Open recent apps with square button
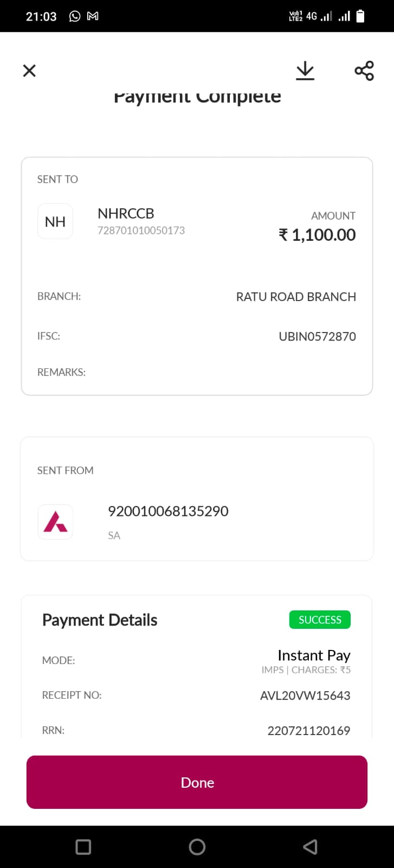 (83, 847)
